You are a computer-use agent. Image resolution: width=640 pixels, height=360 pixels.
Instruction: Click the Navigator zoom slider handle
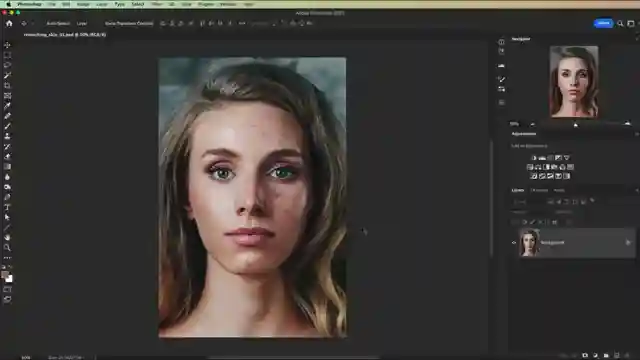click(576, 124)
